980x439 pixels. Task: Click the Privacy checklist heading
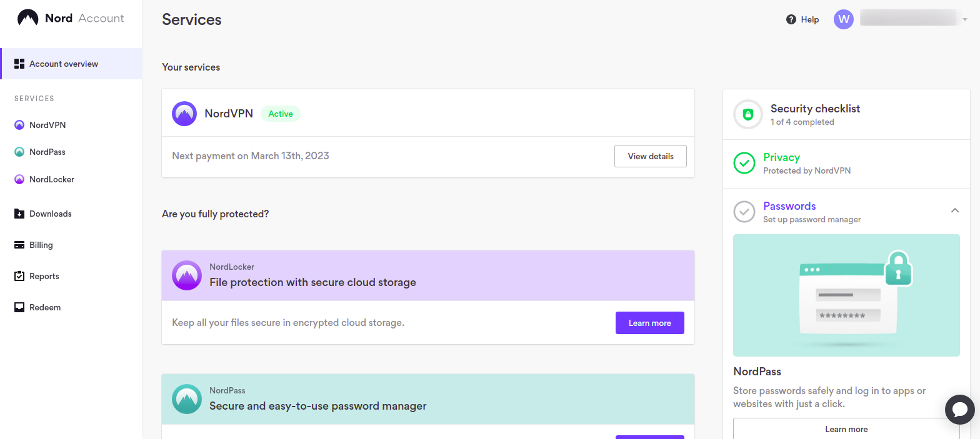coord(781,157)
